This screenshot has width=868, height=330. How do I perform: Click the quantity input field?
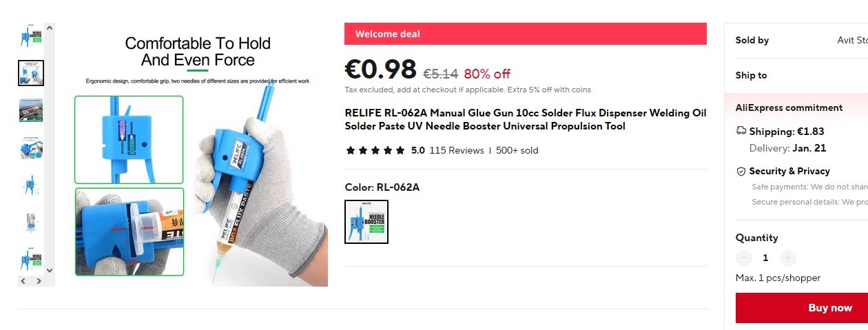tap(765, 258)
